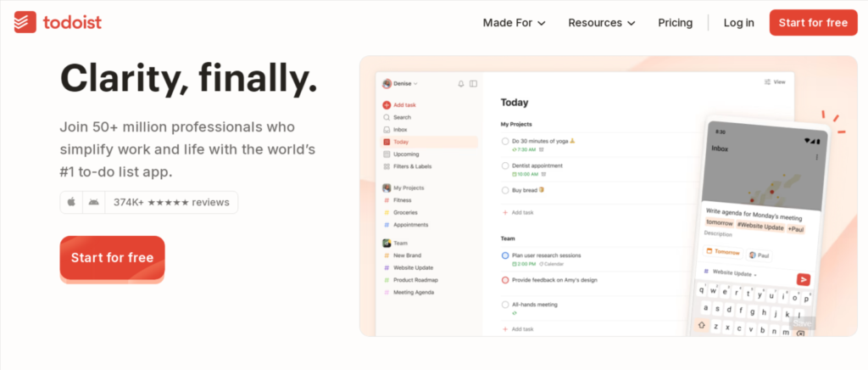Click the tomorrow tag in task text
The width and height of the screenshot is (868, 370).
(720, 223)
